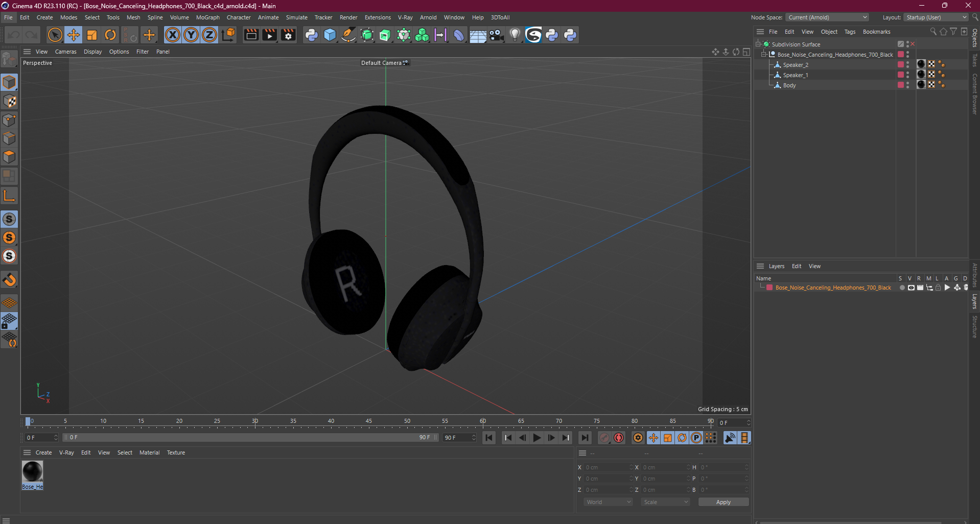Open viewport Cameras menu
This screenshot has height=524, width=980.
[65, 52]
